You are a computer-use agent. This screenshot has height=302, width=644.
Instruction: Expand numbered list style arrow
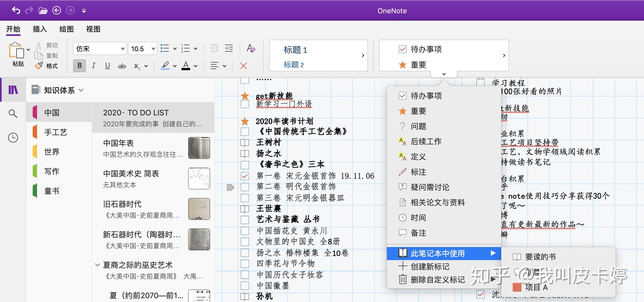pyautogui.click(x=196, y=49)
